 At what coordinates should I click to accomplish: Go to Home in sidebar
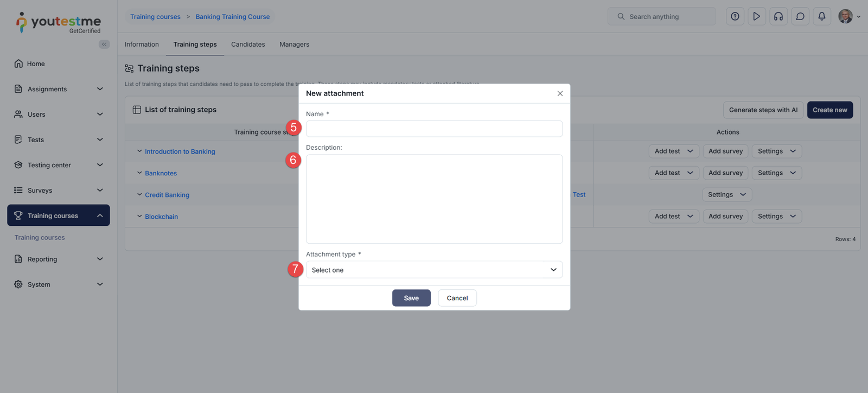click(59, 64)
